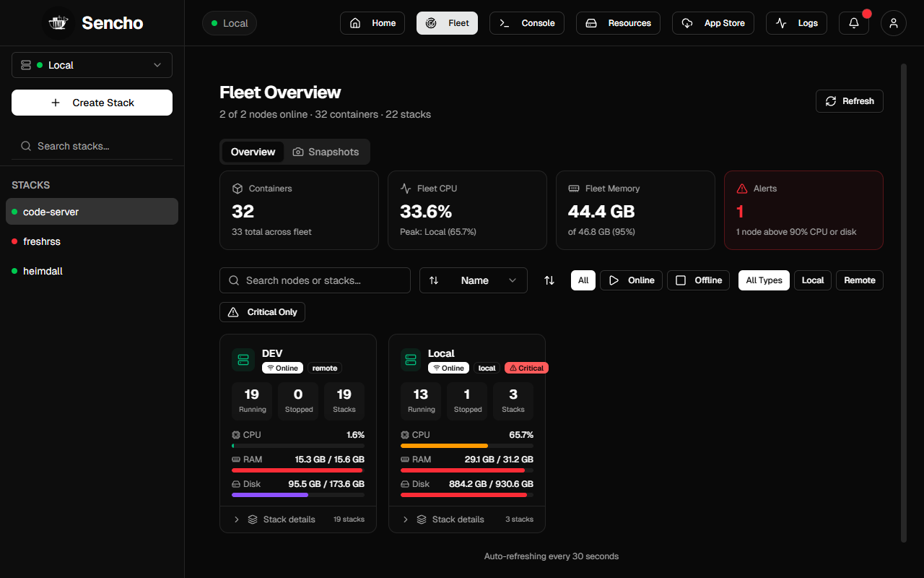Toggle the Critical Only filter
The width and height of the screenshot is (924, 578).
262,312
